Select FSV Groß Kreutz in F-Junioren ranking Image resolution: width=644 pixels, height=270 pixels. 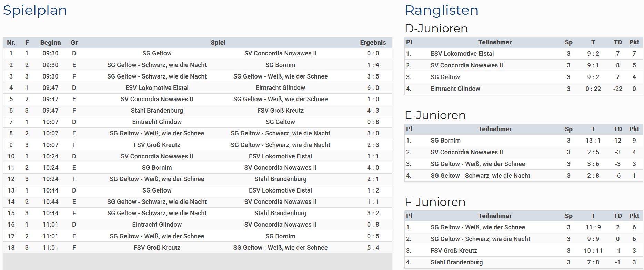454,251
